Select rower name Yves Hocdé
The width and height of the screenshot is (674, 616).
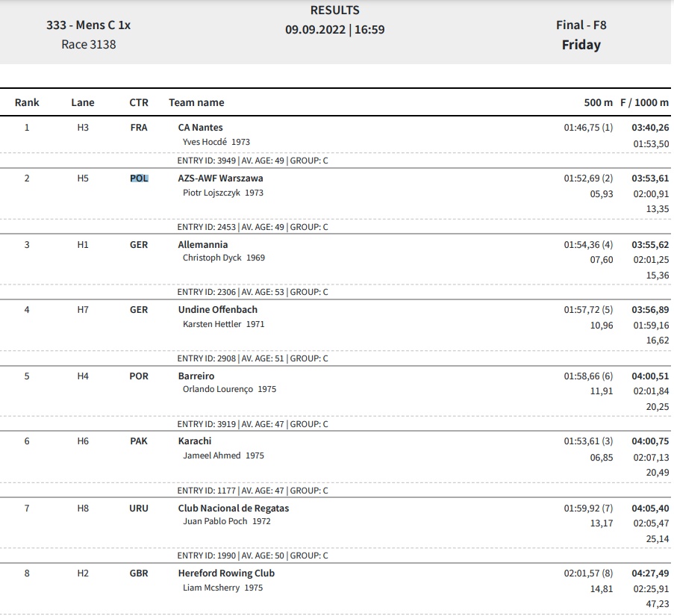pos(205,142)
